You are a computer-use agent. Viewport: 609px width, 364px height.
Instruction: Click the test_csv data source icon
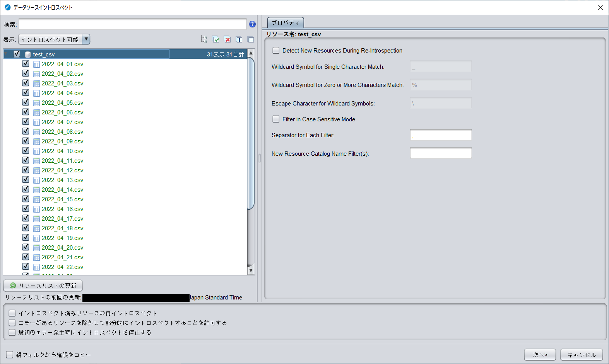tap(28, 54)
